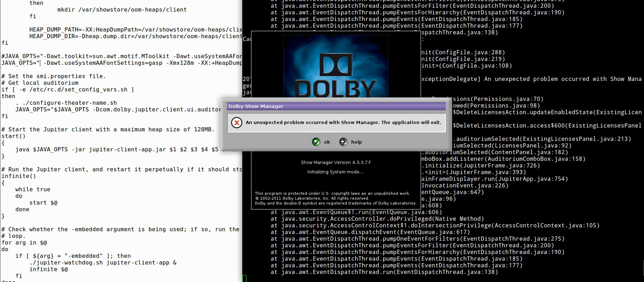
Task: Click the 'while true' line in the editor
Action: pyautogui.click(x=33, y=190)
